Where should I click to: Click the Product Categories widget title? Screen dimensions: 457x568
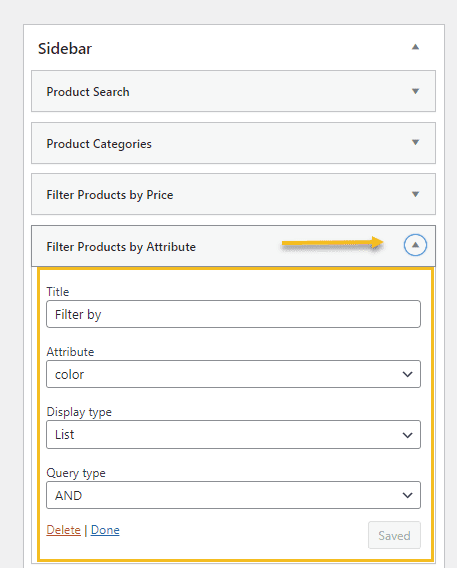pyautogui.click(x=99, y=144)
